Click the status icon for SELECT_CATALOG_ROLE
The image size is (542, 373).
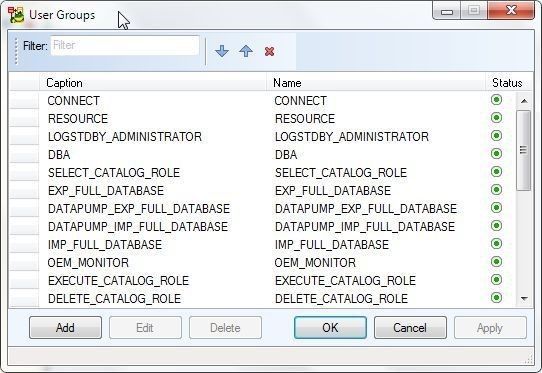point(496,172)
